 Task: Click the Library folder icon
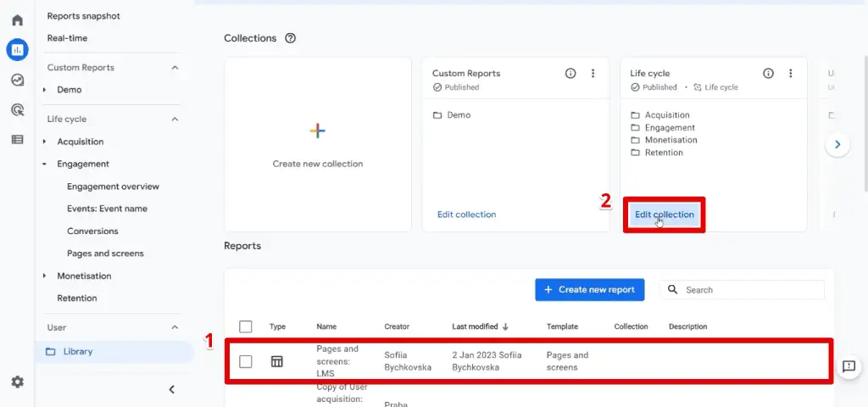(x=50, y=352)
